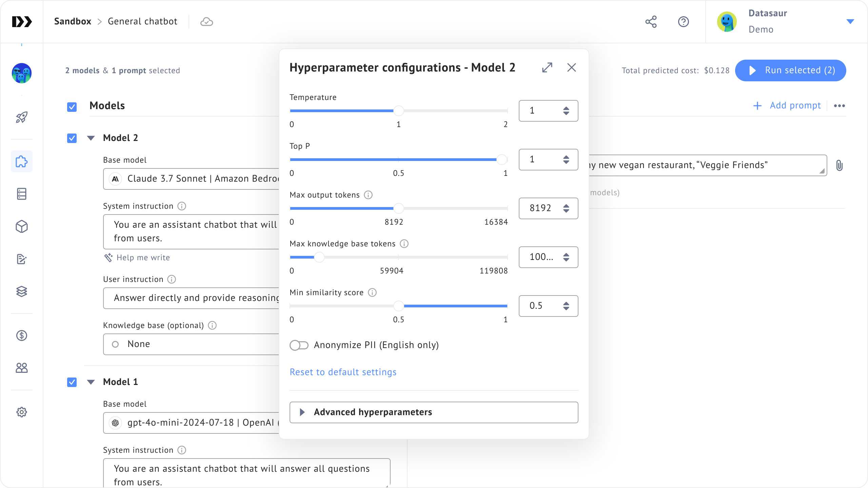Go to Sandbox breadcrumb
Image resolution: width=868 pixels, height=488 pixels.
coord(73,21)
